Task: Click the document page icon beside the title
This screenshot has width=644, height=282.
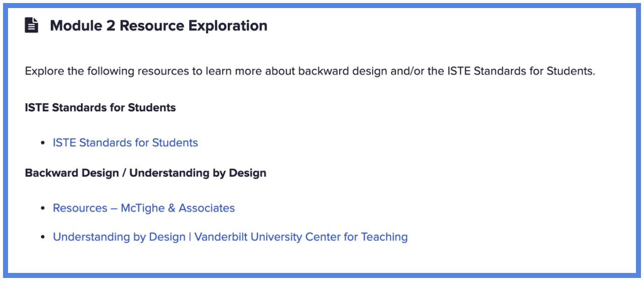Action: coord(32,25)
